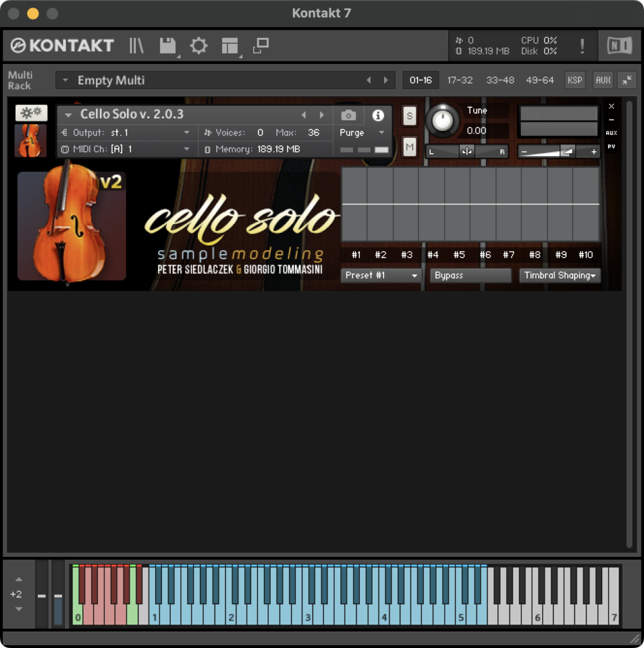The height and width of the screenshot is (648, 644).
Task: Click the Tune knob
Action: coord(442,121)
